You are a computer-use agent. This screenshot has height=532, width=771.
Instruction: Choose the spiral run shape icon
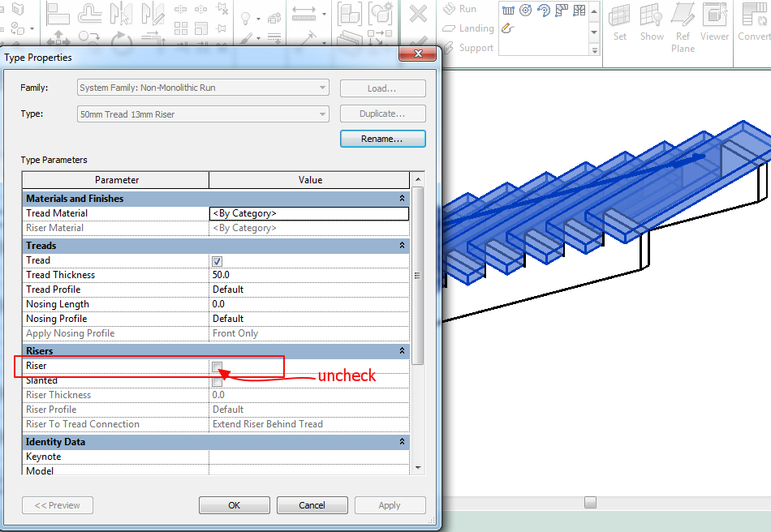[525, 10]
